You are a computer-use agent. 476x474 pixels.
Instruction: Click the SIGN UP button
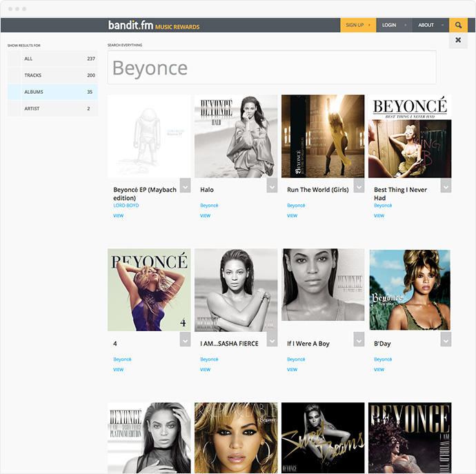coord(358,26)
